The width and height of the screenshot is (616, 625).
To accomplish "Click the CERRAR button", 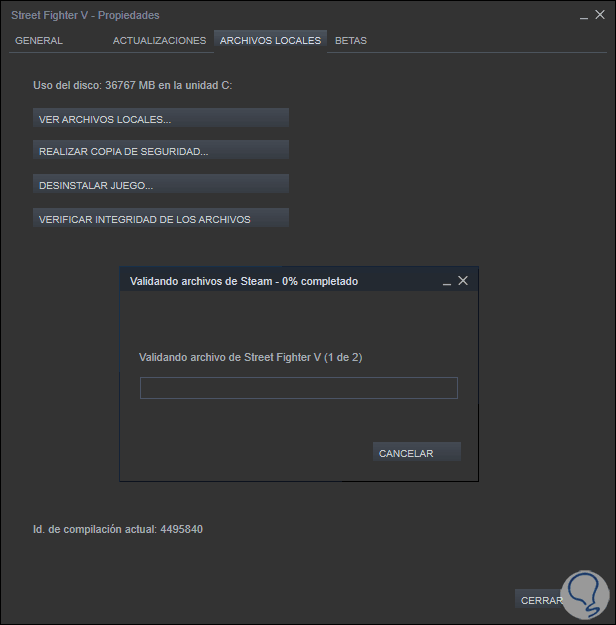I will [x=541, y=599].
